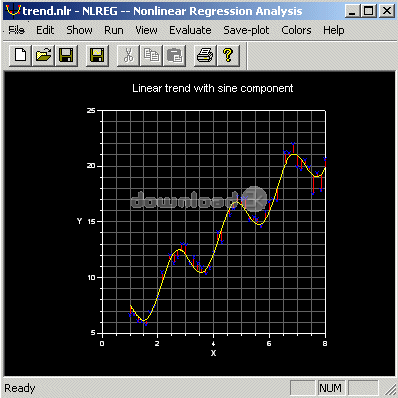
Task: Open the Run menu
Action: tap(114, 30)
